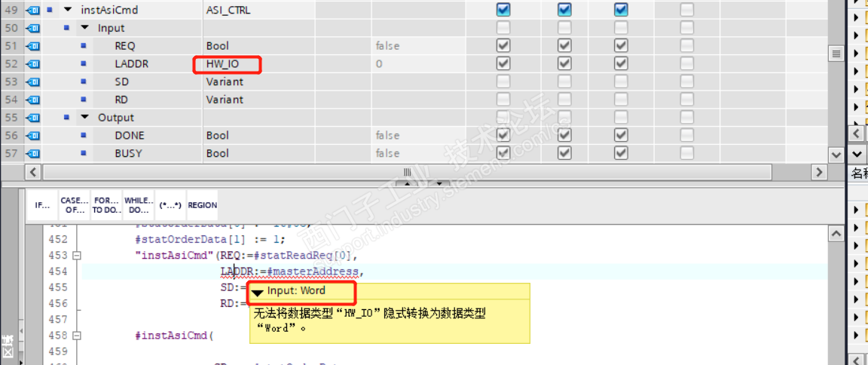The height and width of the screenshot is (365, 868).
Task: Insert comment block (*...*) from toolbar
Action: [x=170, y=205]
